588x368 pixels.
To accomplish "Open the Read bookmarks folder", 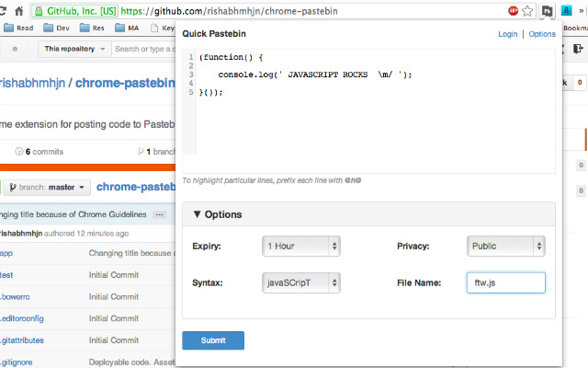I will pyautogui.click(x=18, y=28).
